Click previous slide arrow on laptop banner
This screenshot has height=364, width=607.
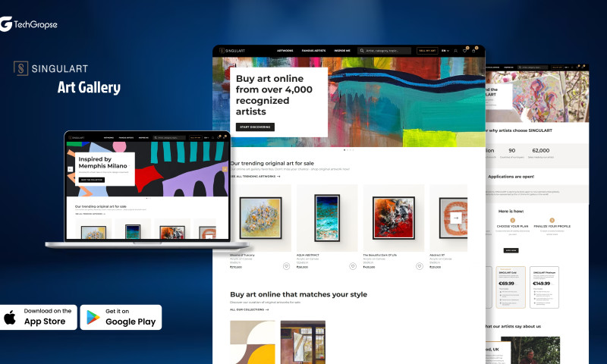[70, 169]
